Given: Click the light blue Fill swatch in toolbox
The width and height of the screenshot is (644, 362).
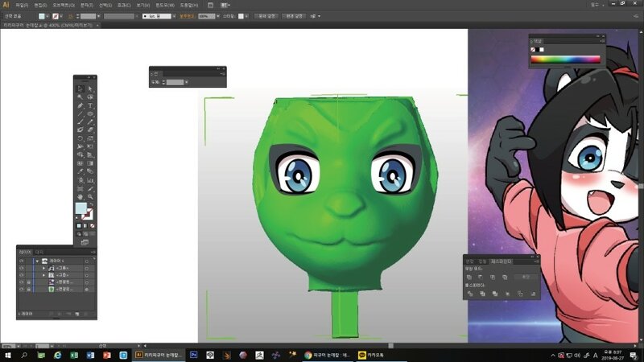Looking at the screenshot, I should 80,208.
